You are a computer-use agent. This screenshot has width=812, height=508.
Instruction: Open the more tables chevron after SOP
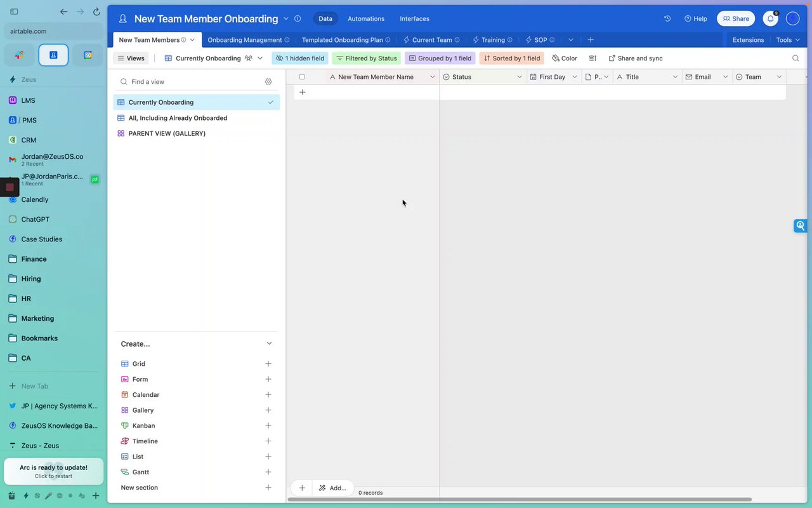571,39
